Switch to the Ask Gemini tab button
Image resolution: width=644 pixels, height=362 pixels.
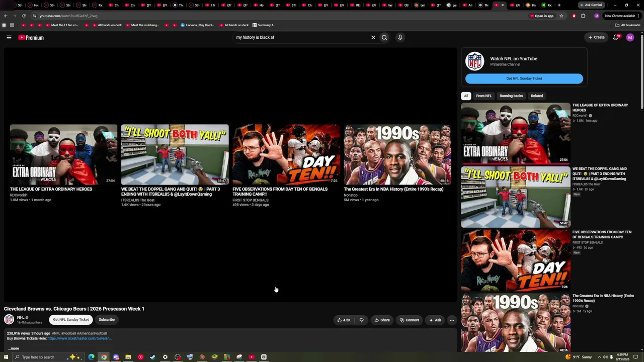pyautogui.click(x=591, y=5)
